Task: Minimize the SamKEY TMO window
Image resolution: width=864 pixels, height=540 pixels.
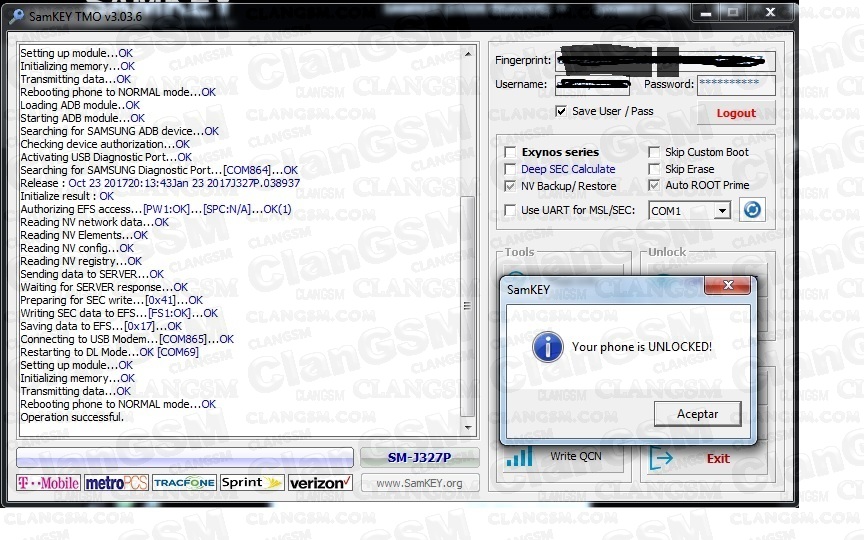Action: 706,12
